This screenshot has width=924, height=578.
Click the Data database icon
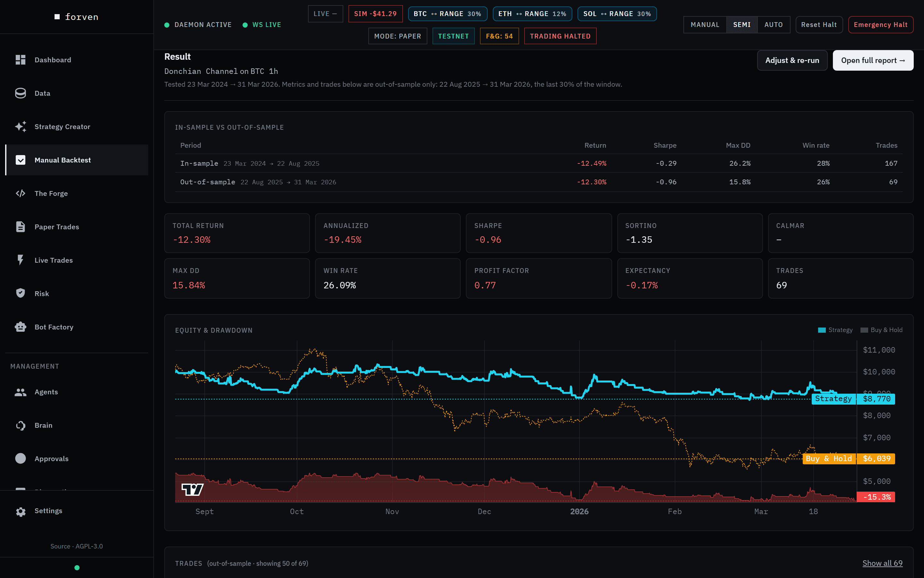pyautogui.click(x=20, y=93)
